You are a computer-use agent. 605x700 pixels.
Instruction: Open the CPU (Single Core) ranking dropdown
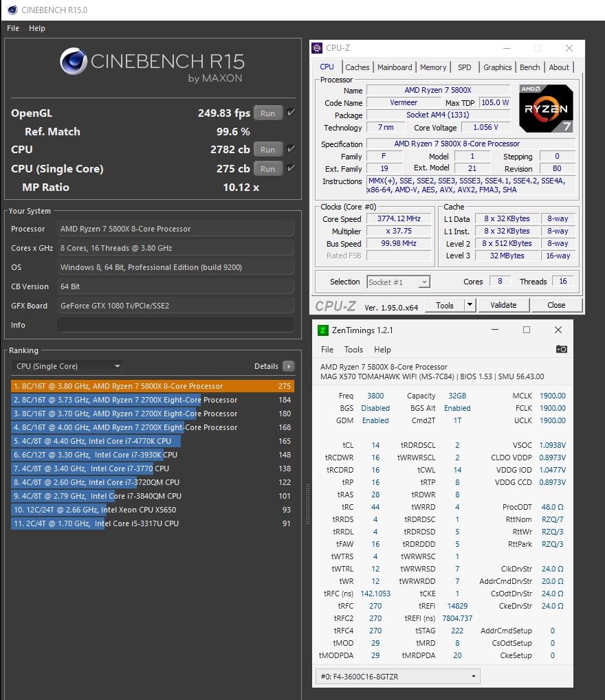coord(67,366)
